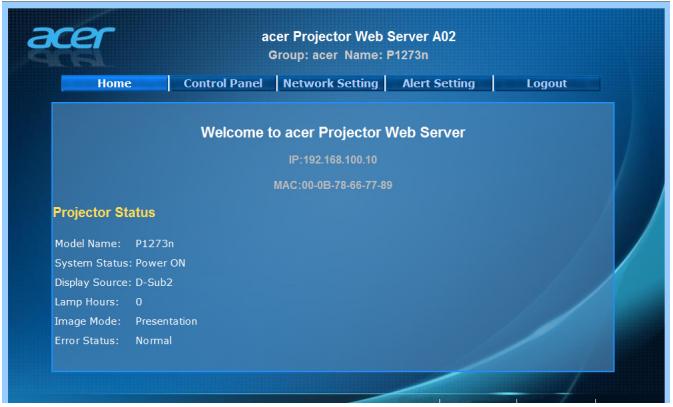Screen dimensions: 673x407
Task: Select the Presentation image mode value
Action: 166,321
